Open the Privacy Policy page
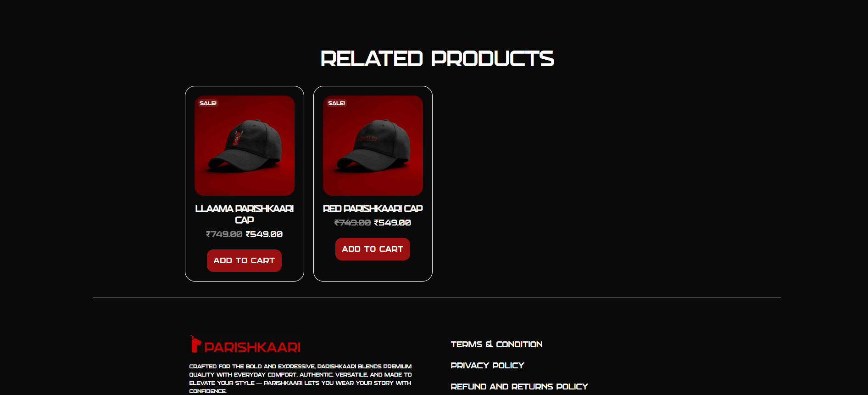Screen dimensions: 868x395 487,366
